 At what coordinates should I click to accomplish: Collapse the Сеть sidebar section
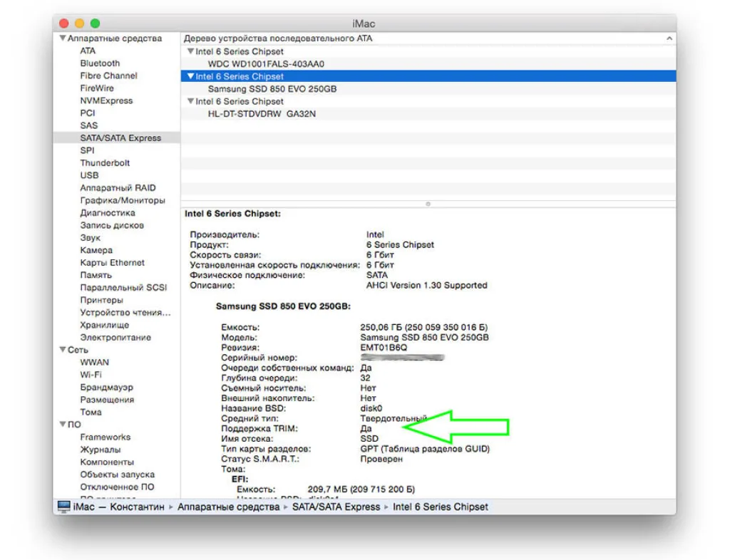point(63,350)
